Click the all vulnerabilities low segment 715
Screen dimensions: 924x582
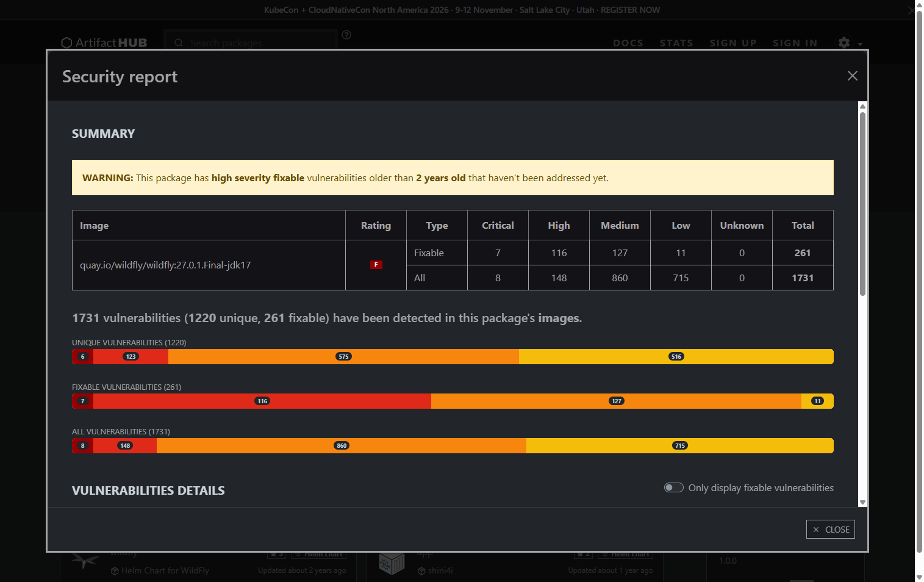680,445
